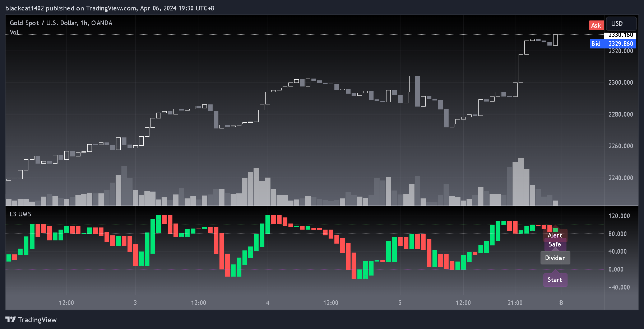This screenshot has width=644, height=329.
Task: Click the L3 UMS indicator legend
Action: [20, 214]
